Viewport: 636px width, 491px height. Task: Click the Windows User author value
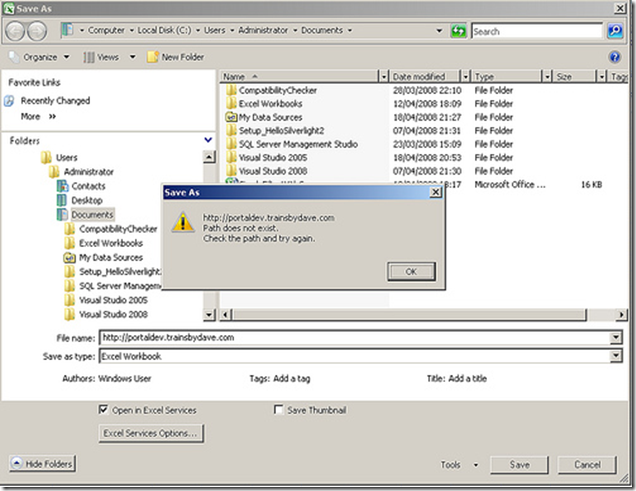click(125, 379)
